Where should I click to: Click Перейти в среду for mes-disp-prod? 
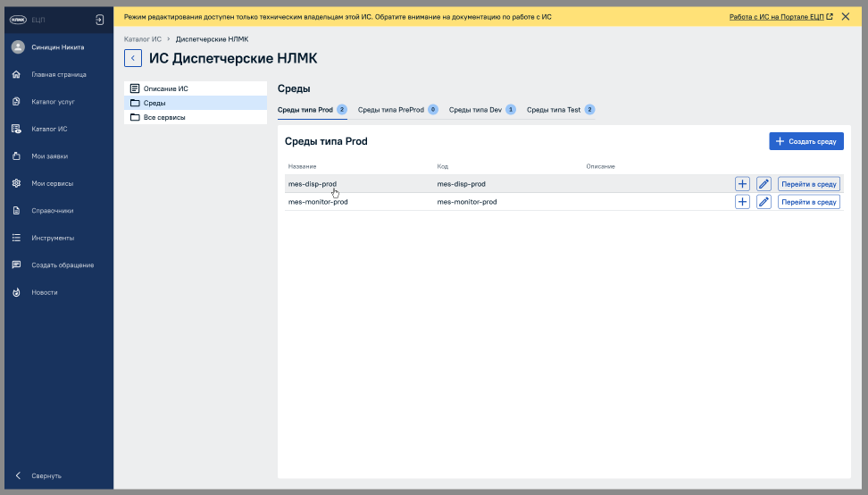click(x=808, y=183)
